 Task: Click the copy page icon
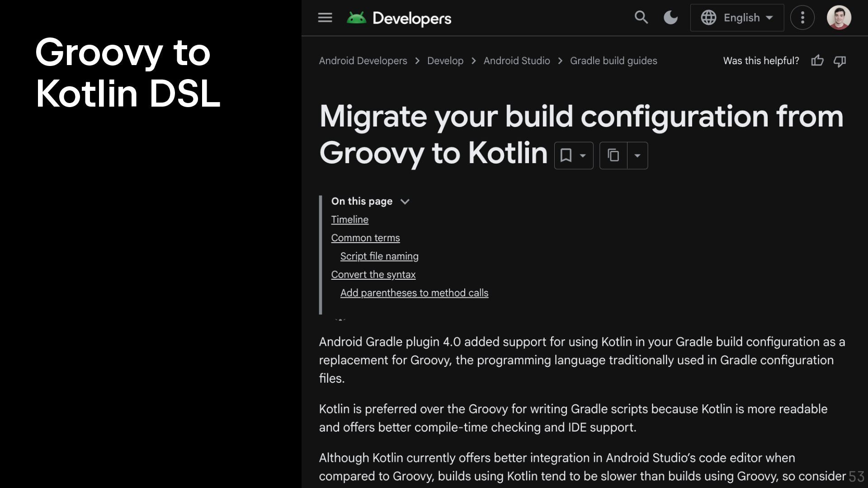tap(613, 155)
